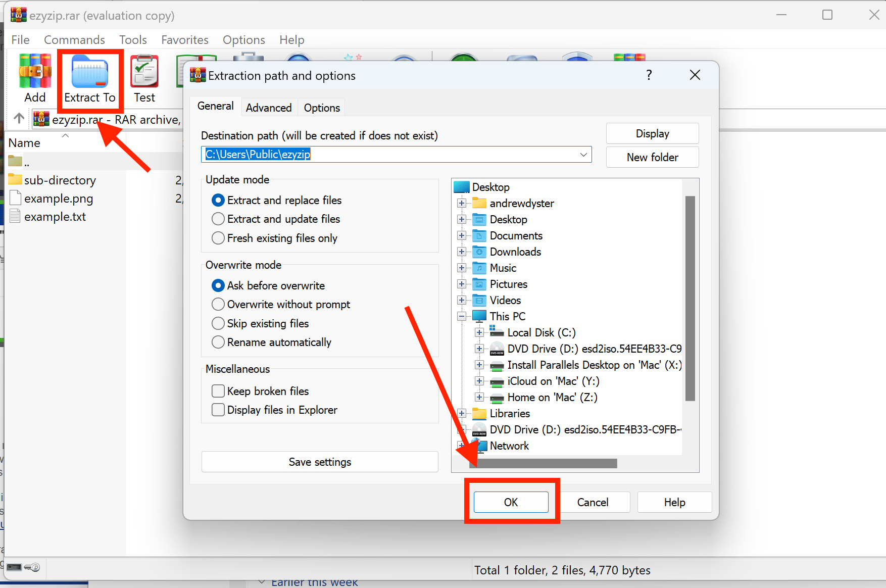886x588 pixels.
Task: Expand Local Disk (C:) in the tree
Action: click(479, 332)
